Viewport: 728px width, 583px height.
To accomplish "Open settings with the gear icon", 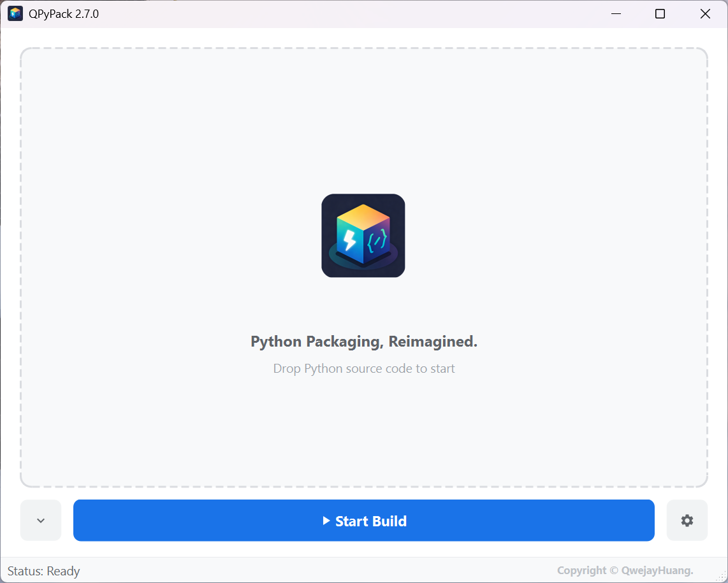I will (x=687, y=521).
